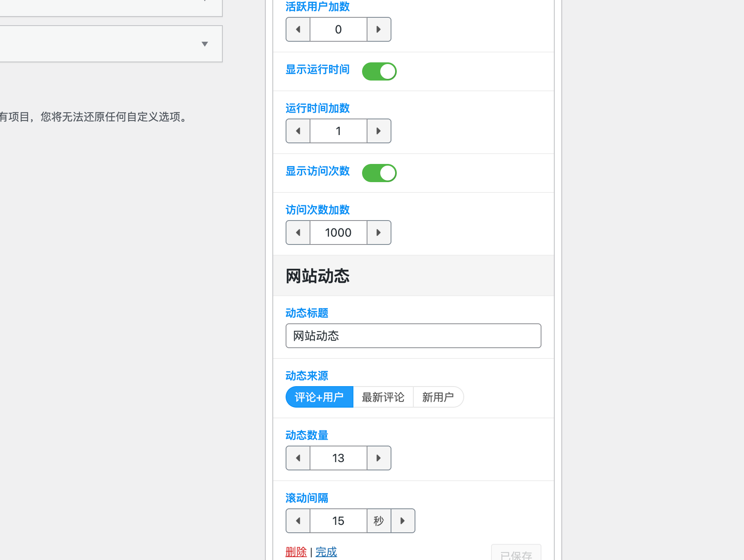Click the 已保存 button
Screen dimensions: 744x560
(x=516, y=555)
